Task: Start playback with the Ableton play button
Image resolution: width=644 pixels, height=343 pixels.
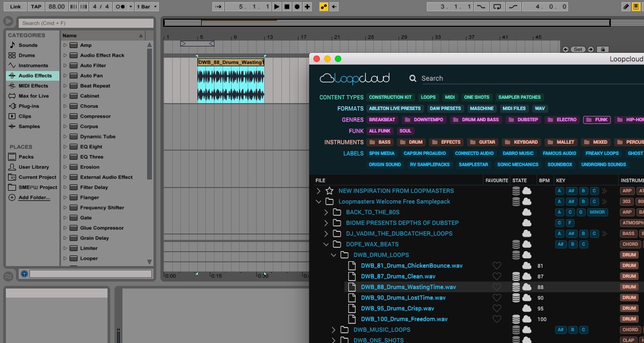Action: pos(277,6)
